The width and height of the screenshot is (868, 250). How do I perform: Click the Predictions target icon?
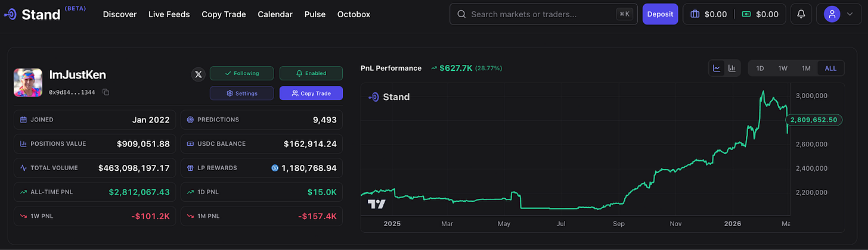(190, 120)
